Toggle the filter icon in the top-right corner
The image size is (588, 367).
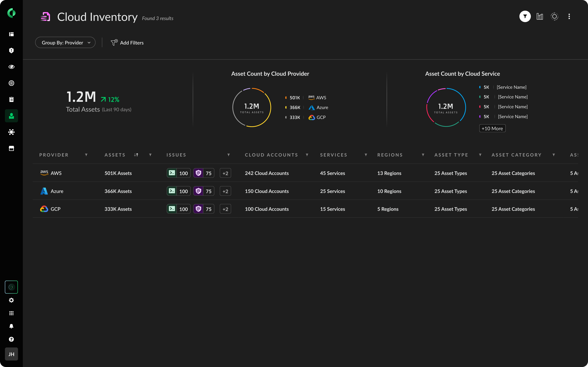525,16
